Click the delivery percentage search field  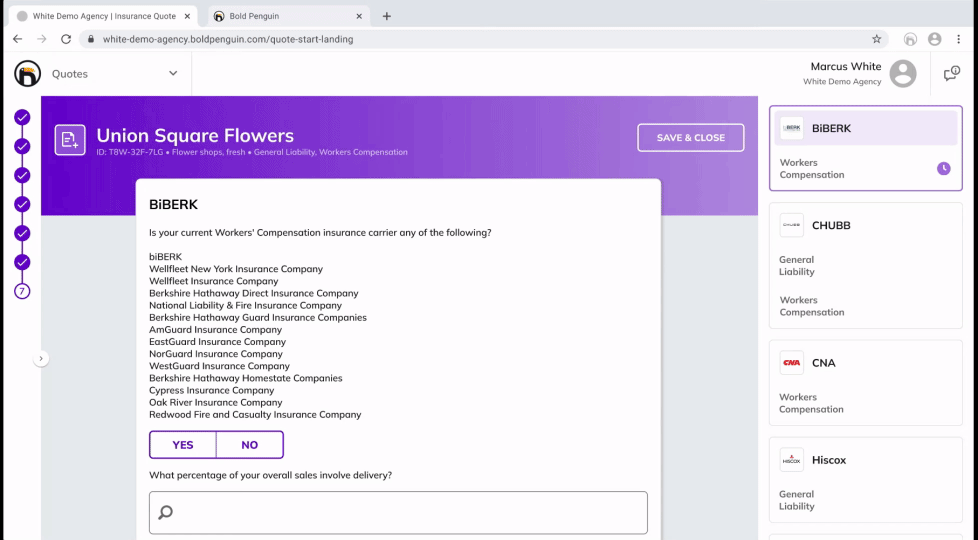point(398,513)
